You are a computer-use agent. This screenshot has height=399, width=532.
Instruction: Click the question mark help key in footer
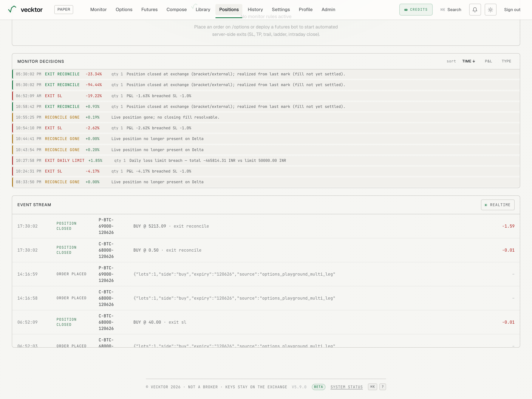383,387
